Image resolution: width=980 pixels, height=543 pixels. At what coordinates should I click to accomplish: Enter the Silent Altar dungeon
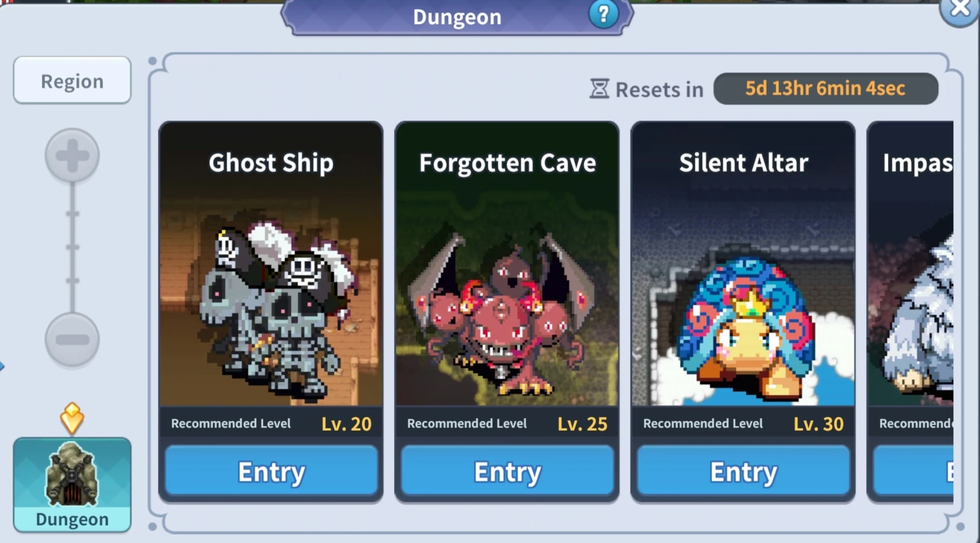(743, 472)
